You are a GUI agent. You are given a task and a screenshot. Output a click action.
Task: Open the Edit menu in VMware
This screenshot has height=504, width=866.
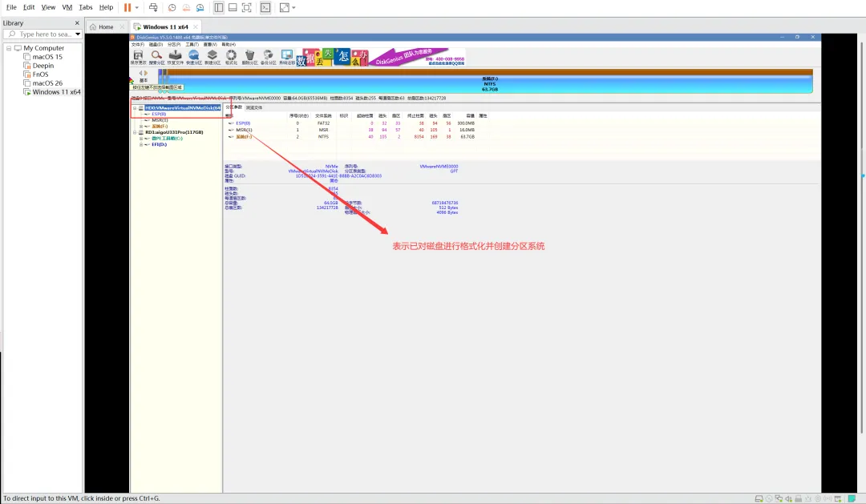pyautogui.click(x=29, y=7)
